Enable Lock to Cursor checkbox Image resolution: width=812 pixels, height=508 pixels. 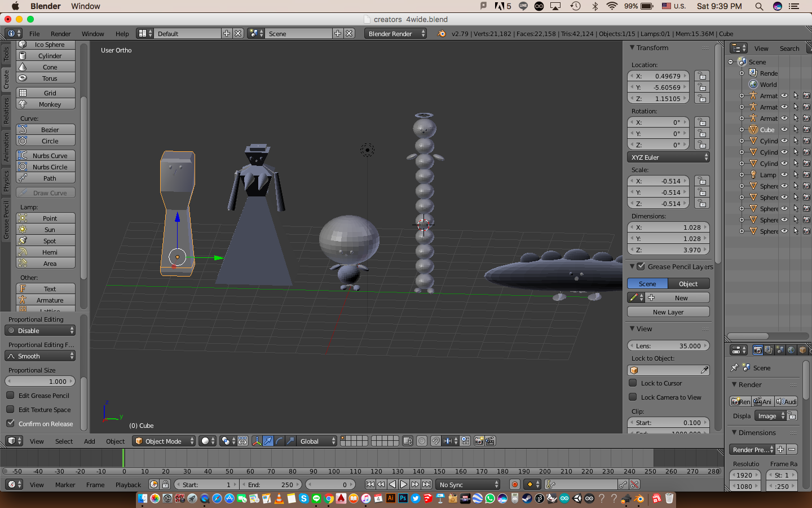[633, 383]
